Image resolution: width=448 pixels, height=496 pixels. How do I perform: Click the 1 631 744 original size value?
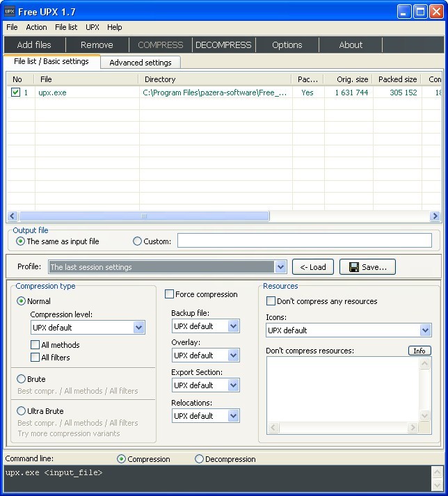point(351,93)
